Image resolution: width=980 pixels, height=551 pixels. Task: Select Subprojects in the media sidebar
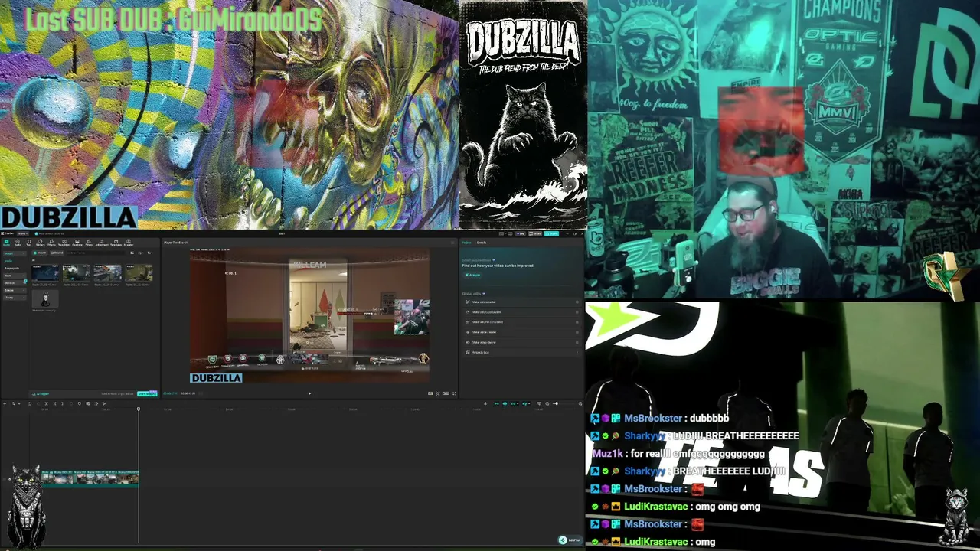pos(12,268)
